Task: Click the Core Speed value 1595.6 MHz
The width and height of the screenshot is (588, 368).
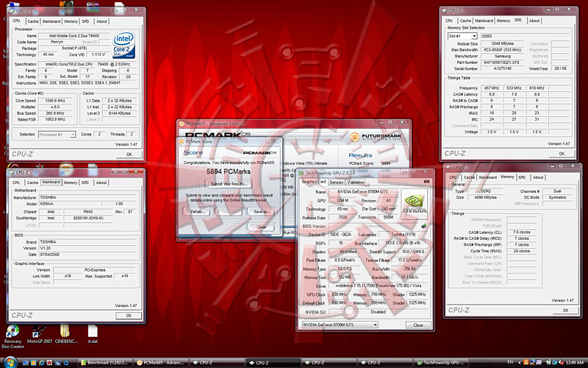Action: coord(55,101)
